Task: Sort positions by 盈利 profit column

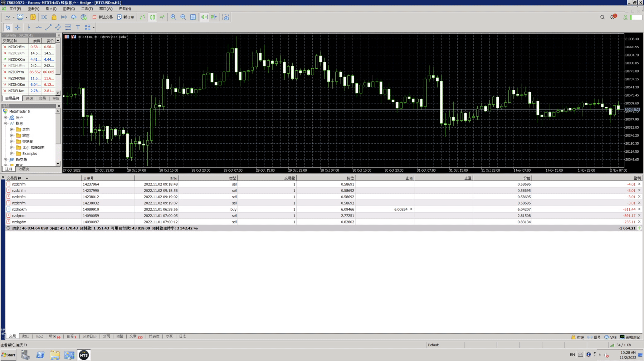Action: pos(587,178)
